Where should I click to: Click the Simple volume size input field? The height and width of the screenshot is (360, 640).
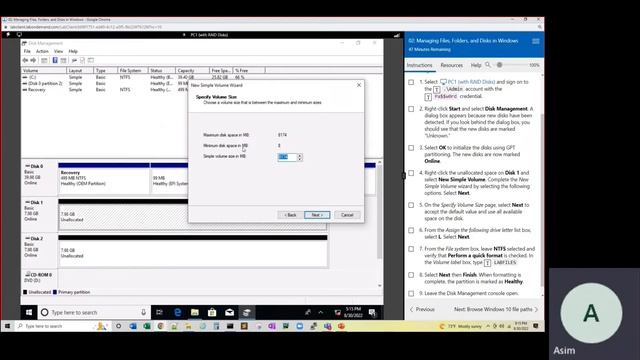287,157
